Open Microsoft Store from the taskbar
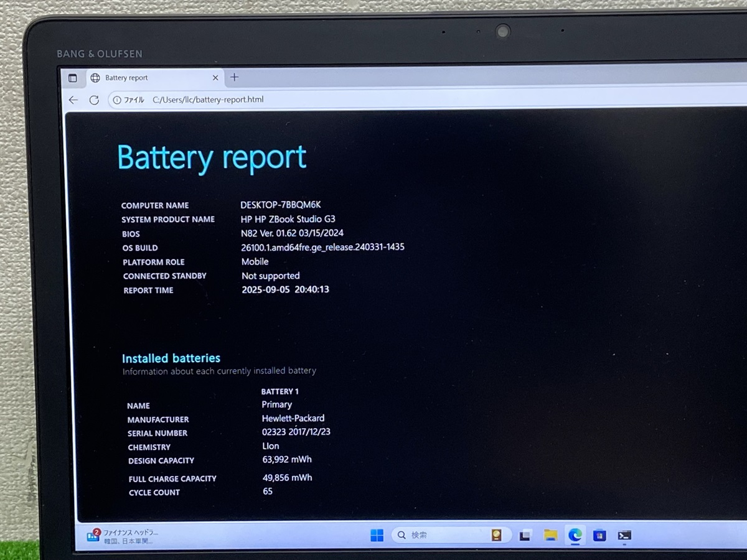Screen dimensions: 747x560 pyautogui.click(x=599, y=535)
